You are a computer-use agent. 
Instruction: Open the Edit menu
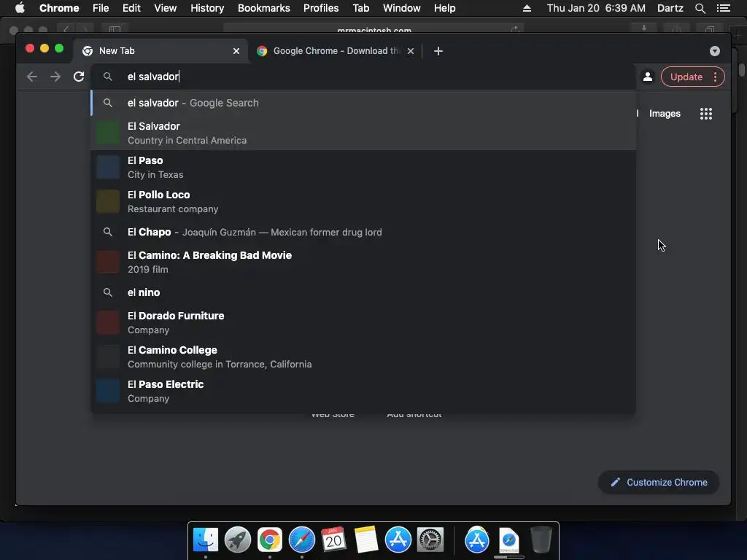131,8
